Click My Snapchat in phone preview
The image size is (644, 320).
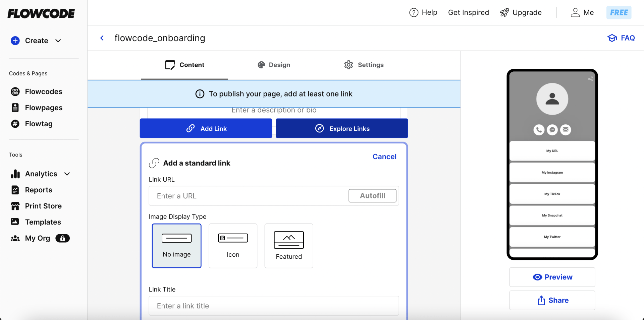[x=552, y=215]
